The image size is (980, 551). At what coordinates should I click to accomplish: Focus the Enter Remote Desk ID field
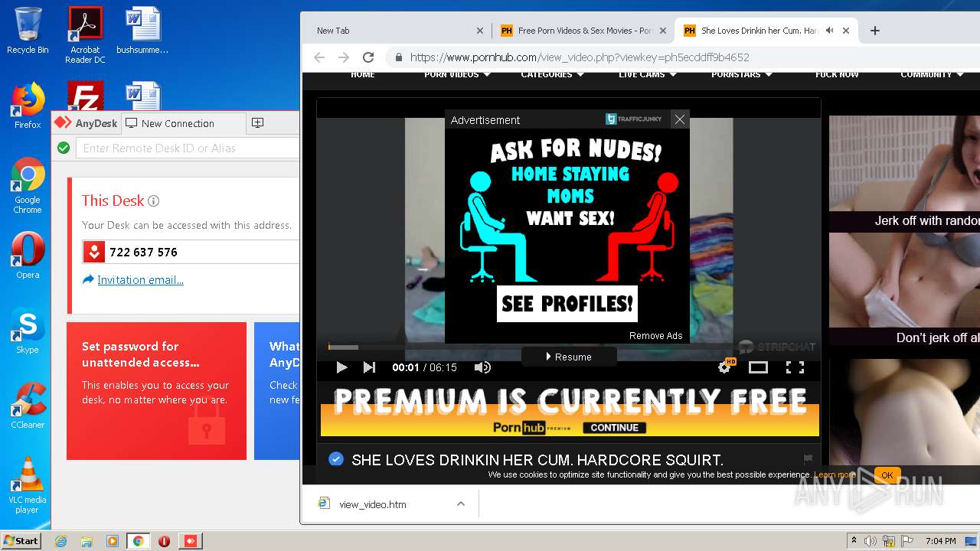point(187,148)
